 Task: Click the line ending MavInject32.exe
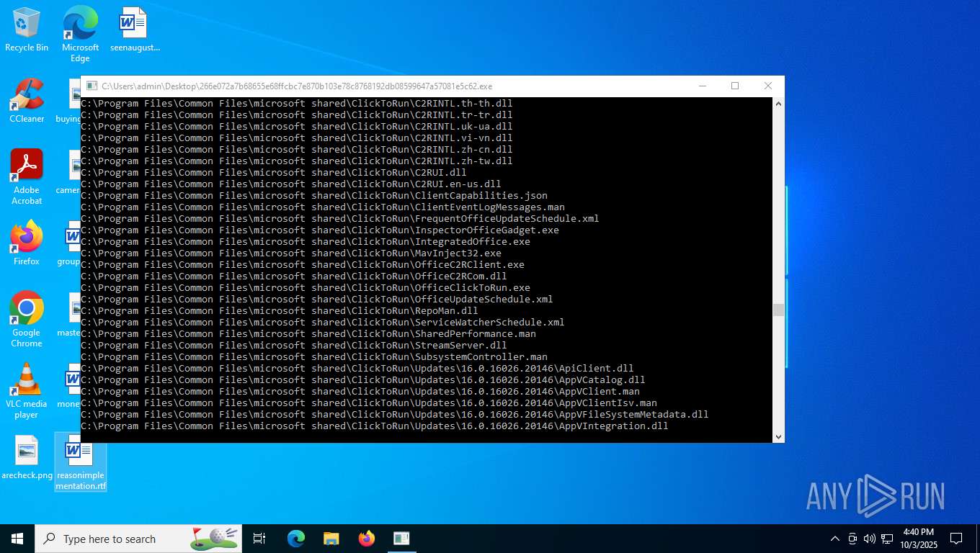pyautogui.click(x=291, y=253)
